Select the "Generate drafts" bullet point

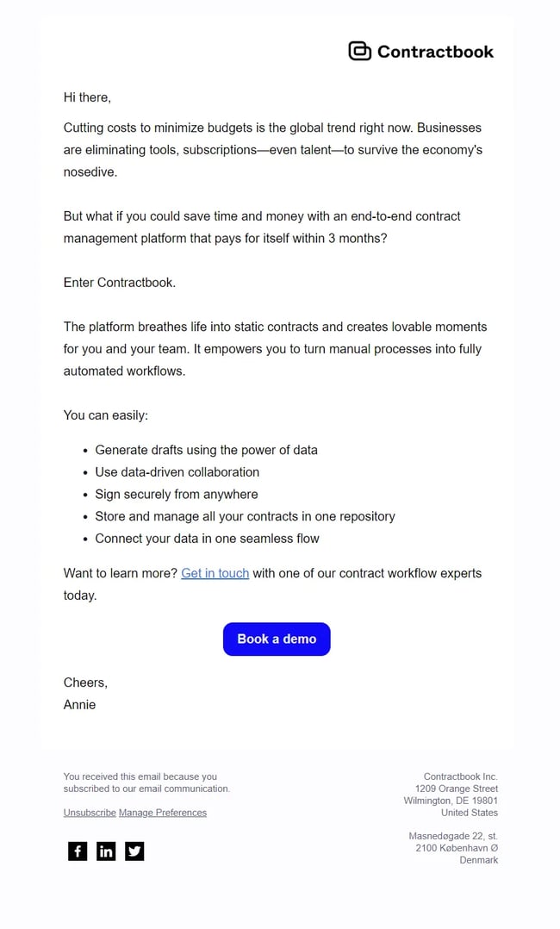pyautogui.click(x=206, y=450)
